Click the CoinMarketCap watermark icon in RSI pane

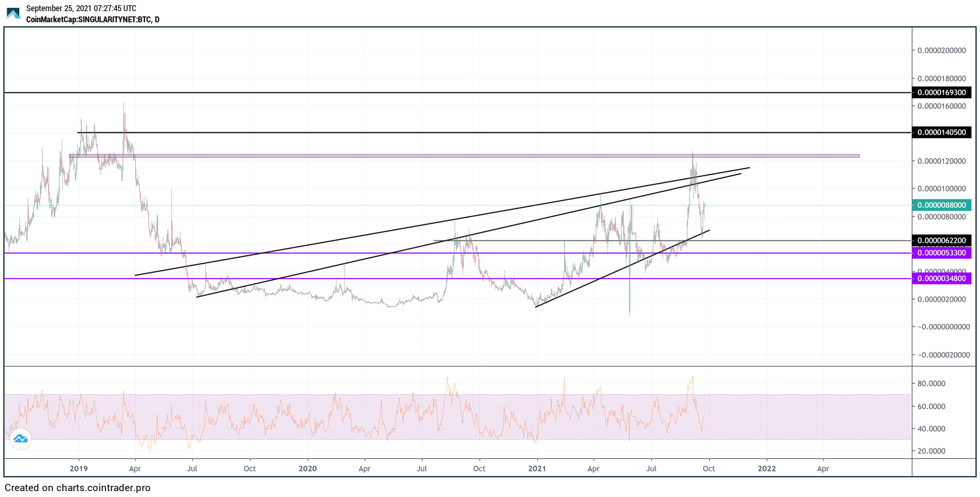20,439
